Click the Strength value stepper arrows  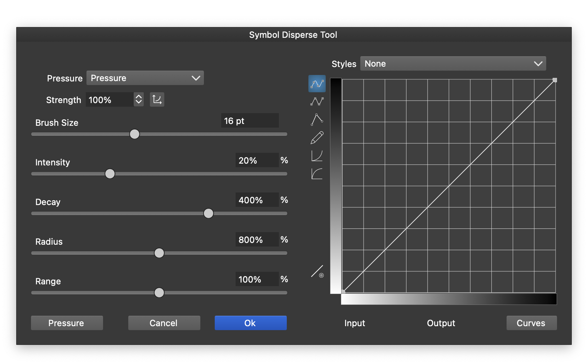tap(139, 99)
